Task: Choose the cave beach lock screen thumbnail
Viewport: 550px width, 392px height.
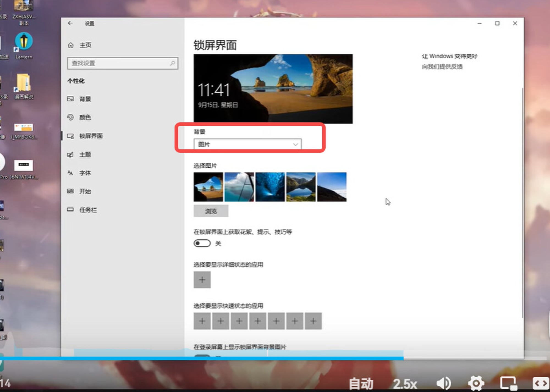Action: [208, 187]
